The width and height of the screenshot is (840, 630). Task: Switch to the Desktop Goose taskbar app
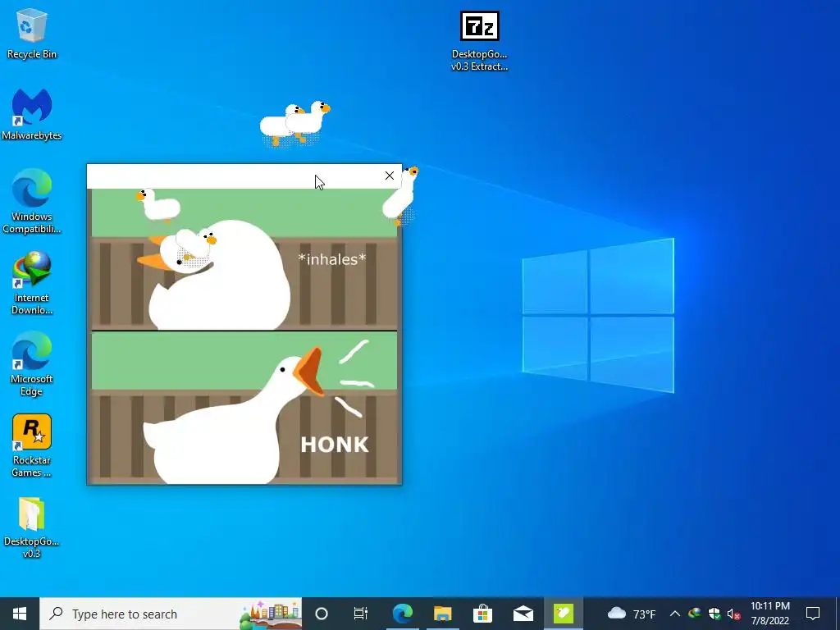[x=564, y=614]
